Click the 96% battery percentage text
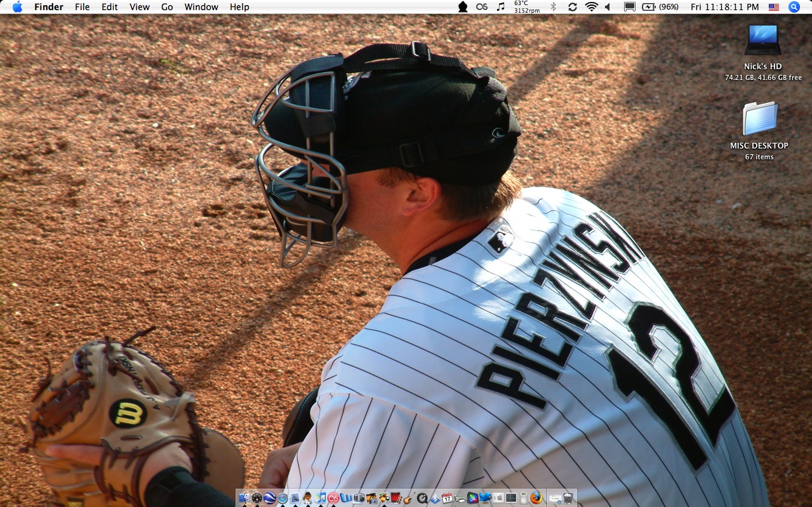 pos(669,7)
